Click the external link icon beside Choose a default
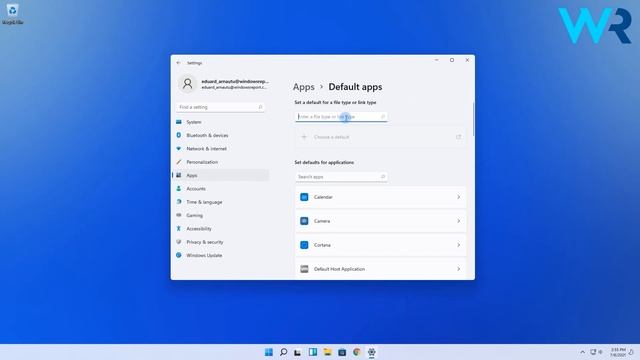 click(458, 137)
